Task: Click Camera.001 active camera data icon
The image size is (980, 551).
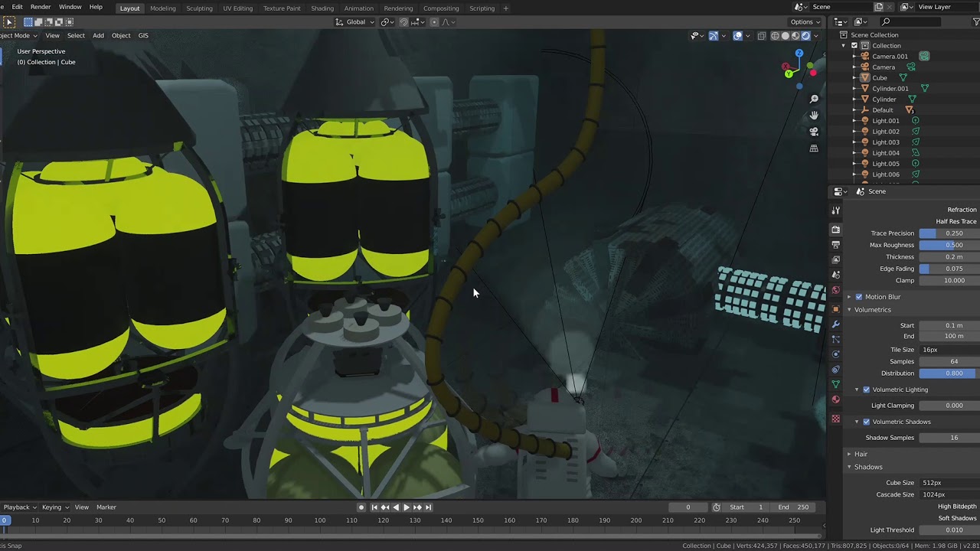Action: point(924,56)
